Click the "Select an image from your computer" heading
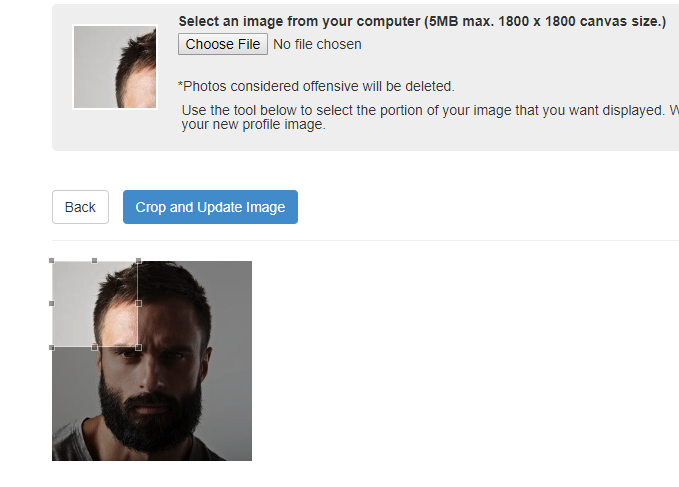The width and height of the screenshot is (679, 487). (421, 21)
